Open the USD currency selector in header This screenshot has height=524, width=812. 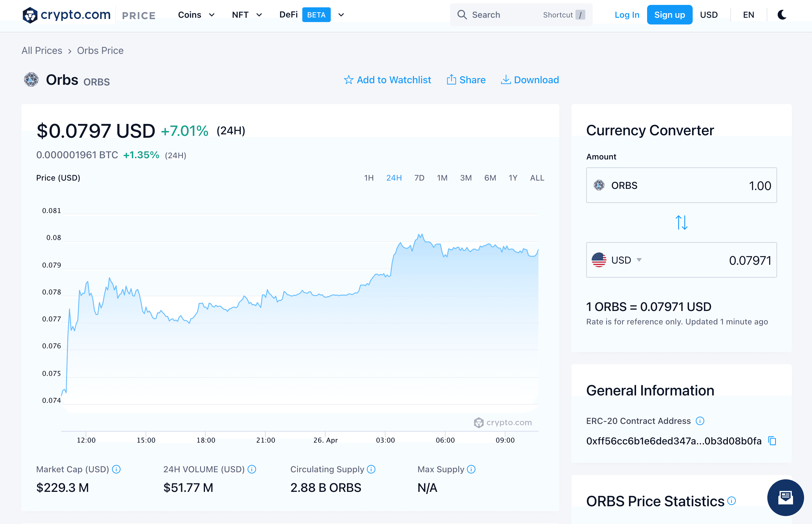click(x=709, y=15)
